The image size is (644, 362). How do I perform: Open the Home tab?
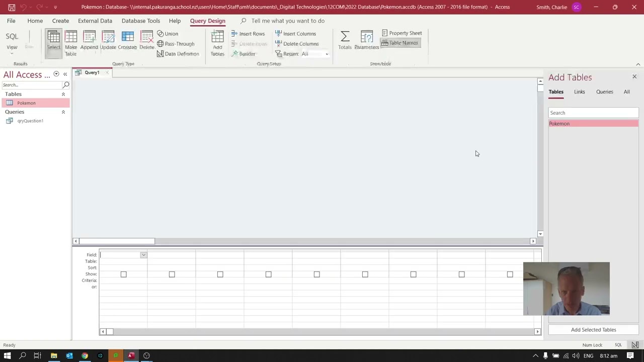(35, 21)
